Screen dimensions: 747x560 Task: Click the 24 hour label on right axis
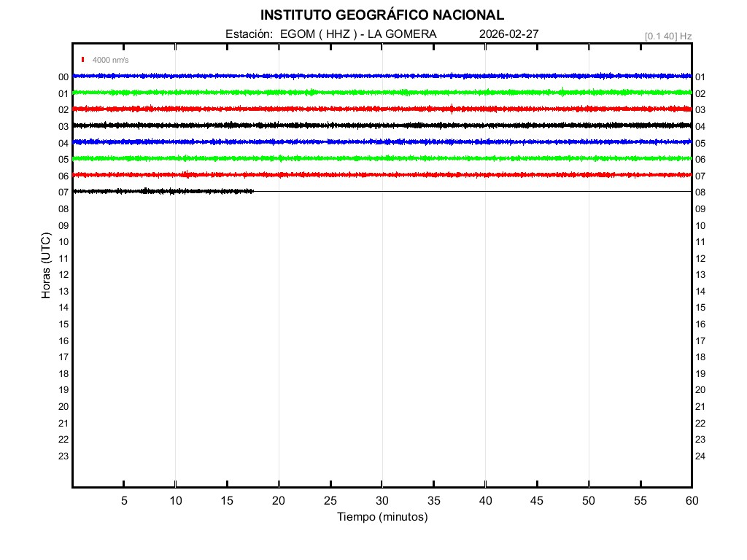tap(700, 456)
